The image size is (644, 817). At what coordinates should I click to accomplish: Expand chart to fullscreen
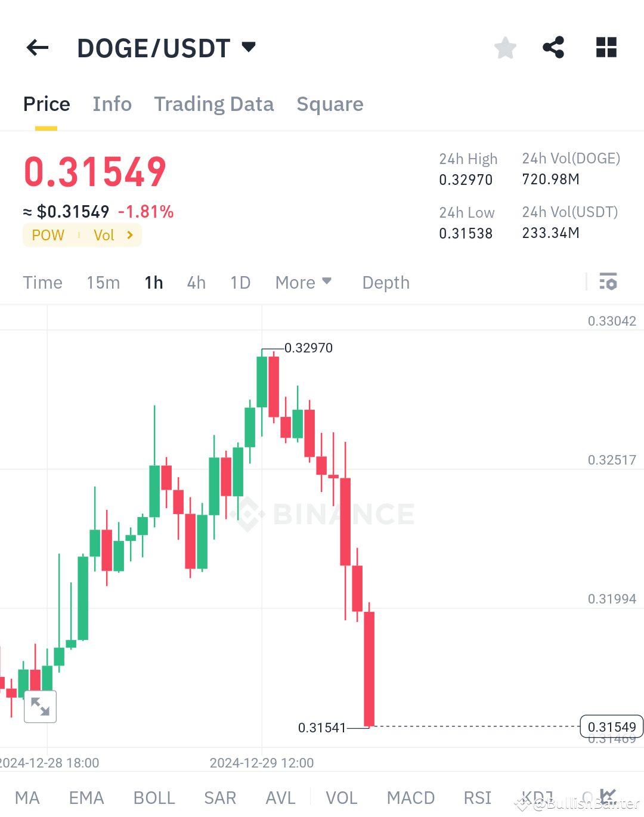click(40, 706)
